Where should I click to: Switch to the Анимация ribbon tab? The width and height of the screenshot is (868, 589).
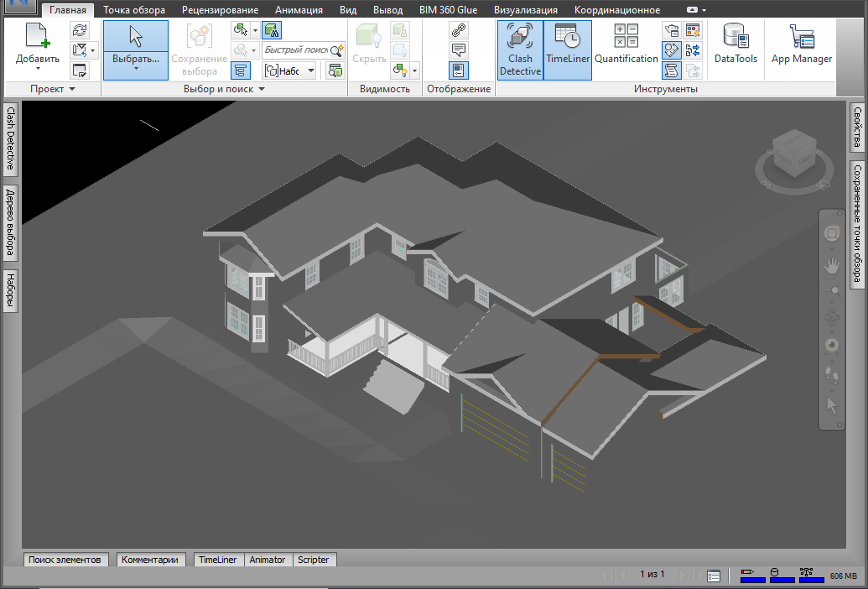pyautogui.click(x=299, y=10)
